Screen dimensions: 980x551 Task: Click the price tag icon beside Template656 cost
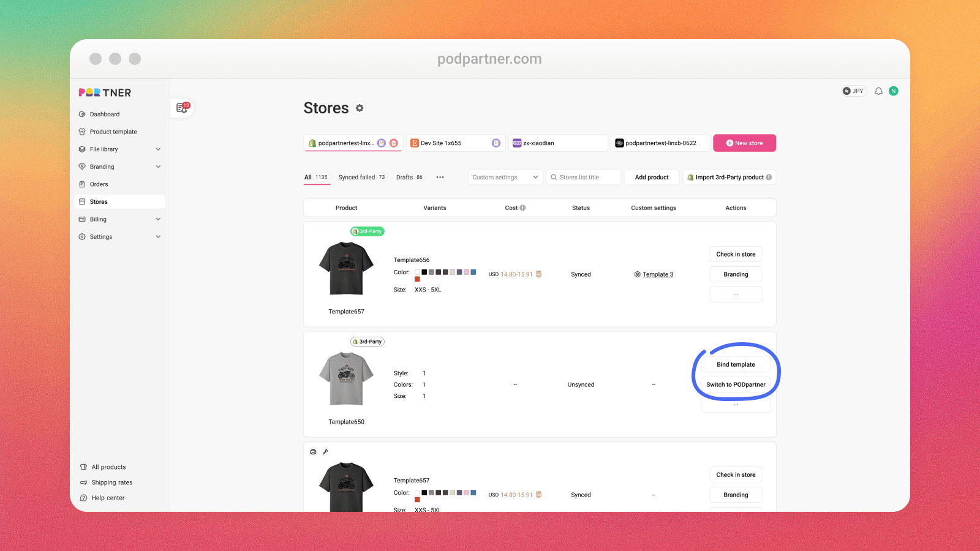(x=538, y=274)
